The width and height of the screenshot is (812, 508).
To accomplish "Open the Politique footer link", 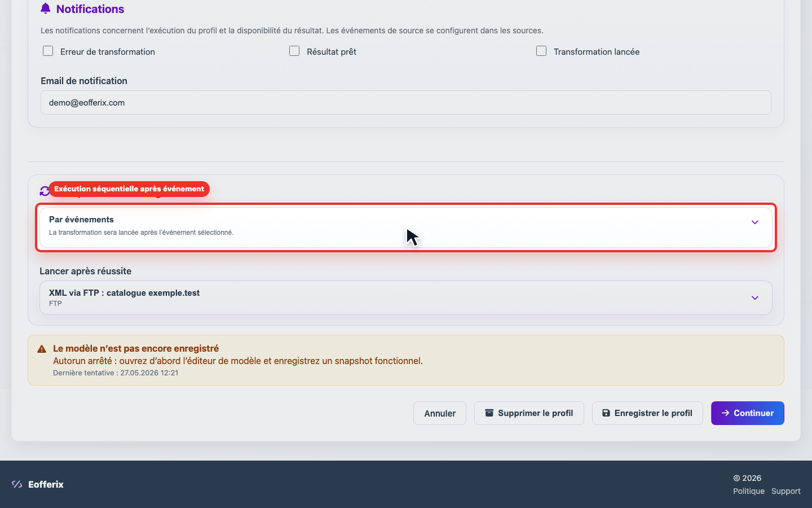I will [x=749, y=491].
